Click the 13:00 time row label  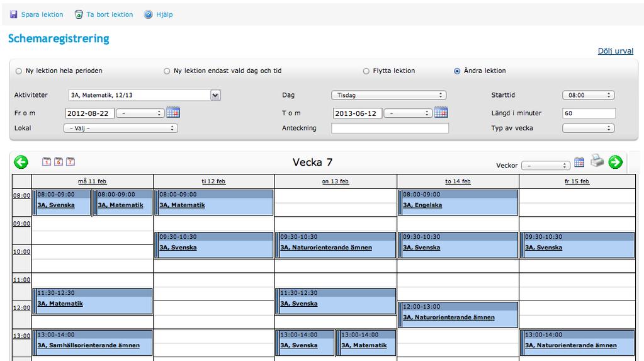(x=22, y=336)
